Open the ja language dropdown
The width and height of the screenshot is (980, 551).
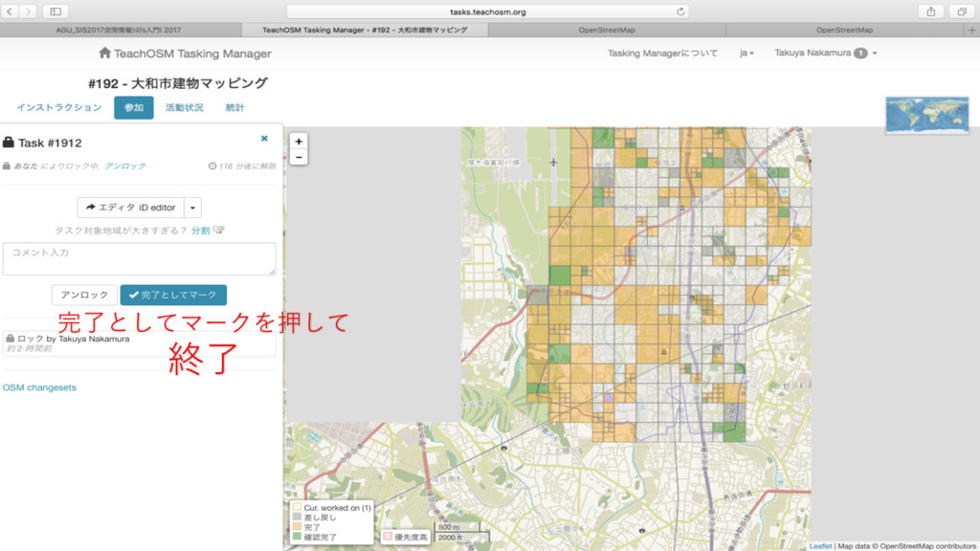(x=746, y=54)
